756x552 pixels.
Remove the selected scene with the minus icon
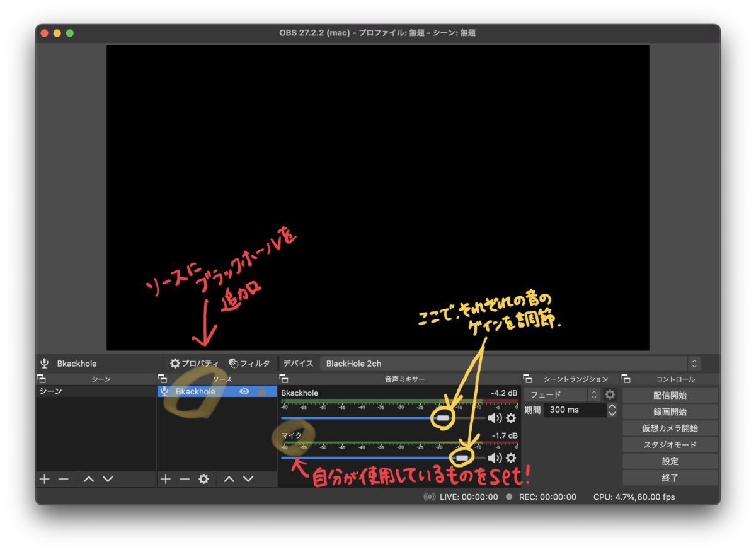[64, 479]
